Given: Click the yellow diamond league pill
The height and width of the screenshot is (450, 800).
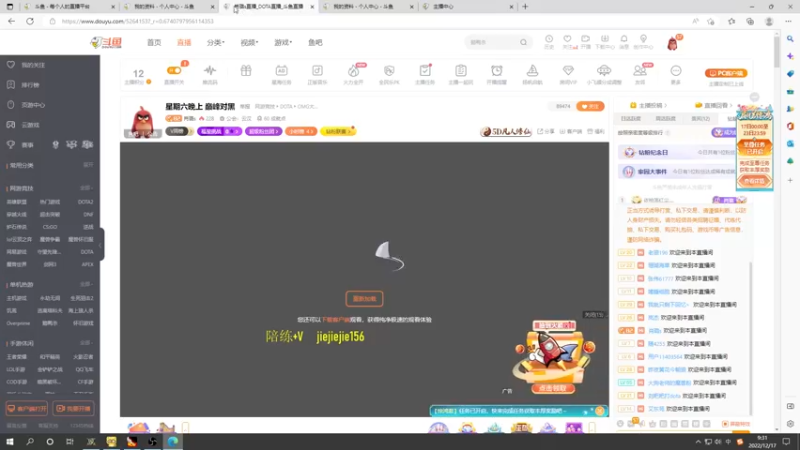Looking at the screenshot, I should coord(338,131).
